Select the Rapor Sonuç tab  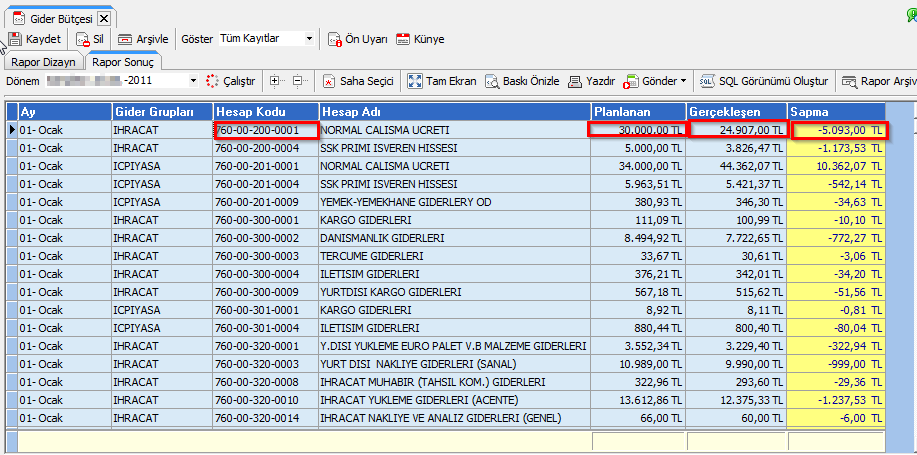point(123,60)
